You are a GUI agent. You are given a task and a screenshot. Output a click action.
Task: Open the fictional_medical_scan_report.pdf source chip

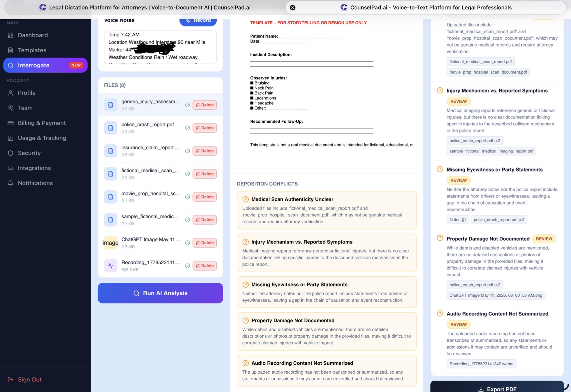pyautogui.click(x=481, y=62)
